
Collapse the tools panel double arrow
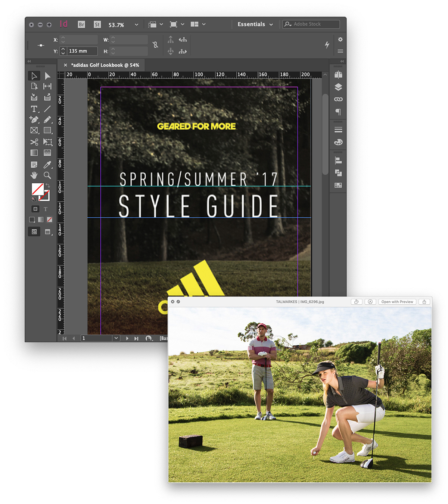coord(29,61)
